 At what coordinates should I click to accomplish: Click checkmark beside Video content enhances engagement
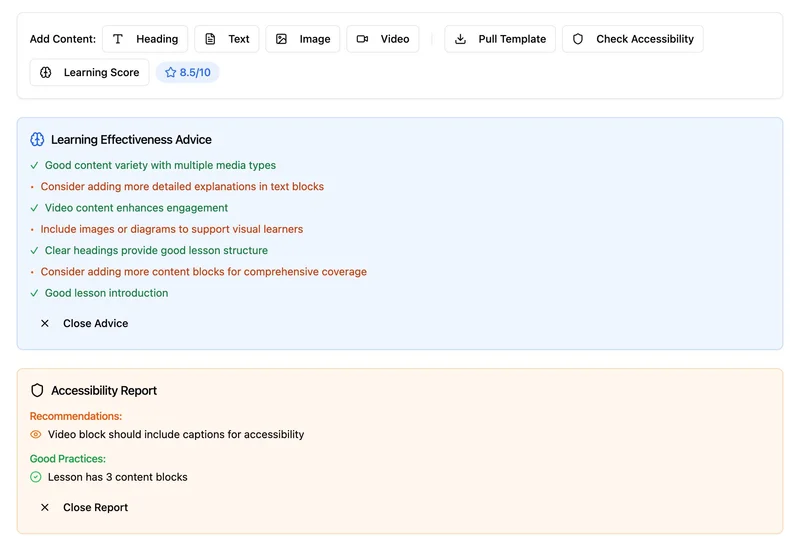point(34,208)
